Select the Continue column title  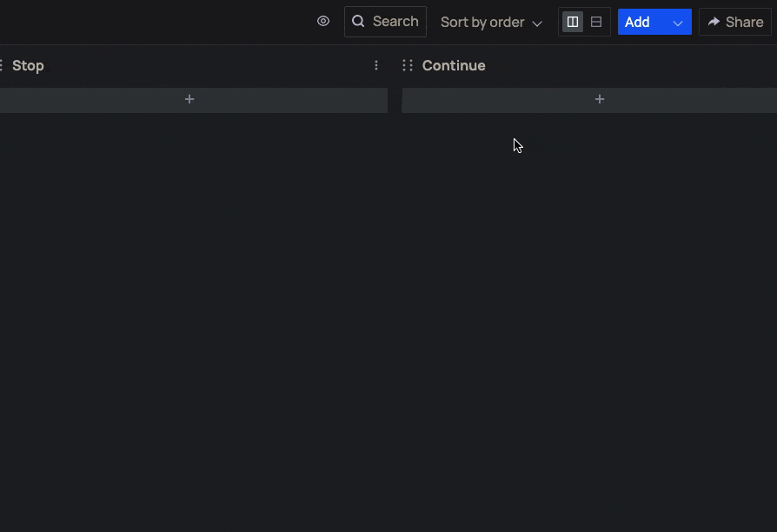(x=454, y=66)
